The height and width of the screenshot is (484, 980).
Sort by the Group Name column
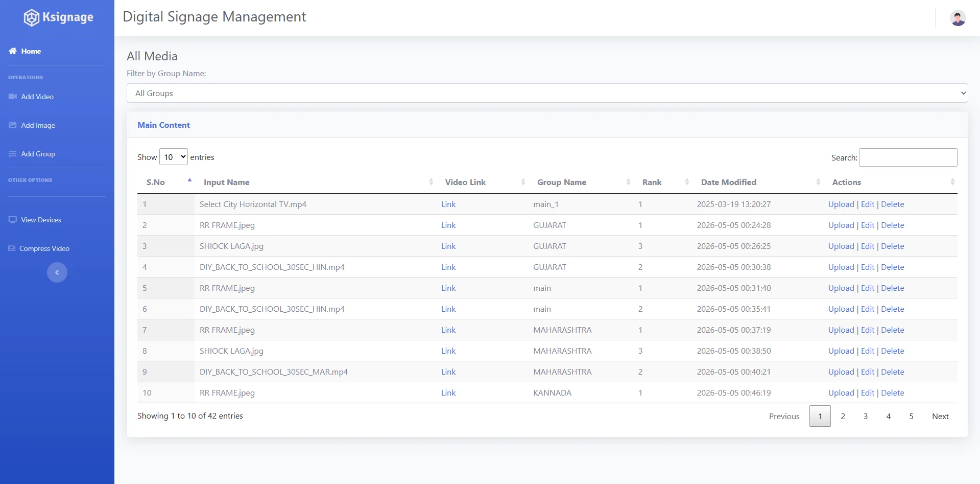coord(581,182)
